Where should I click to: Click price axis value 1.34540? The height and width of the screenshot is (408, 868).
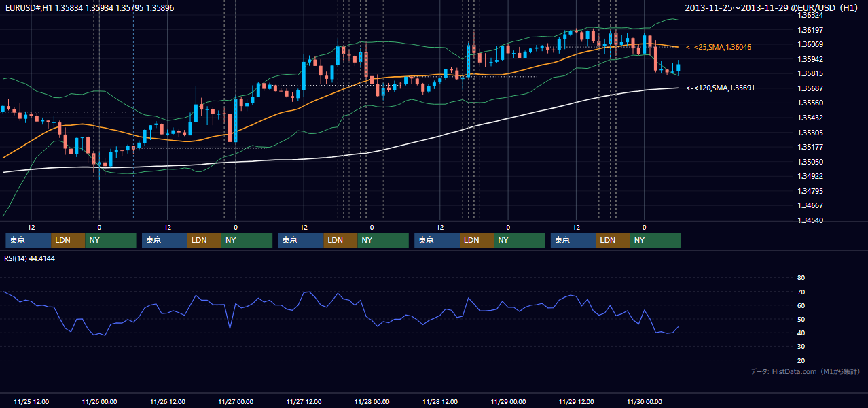coord(810,220)
